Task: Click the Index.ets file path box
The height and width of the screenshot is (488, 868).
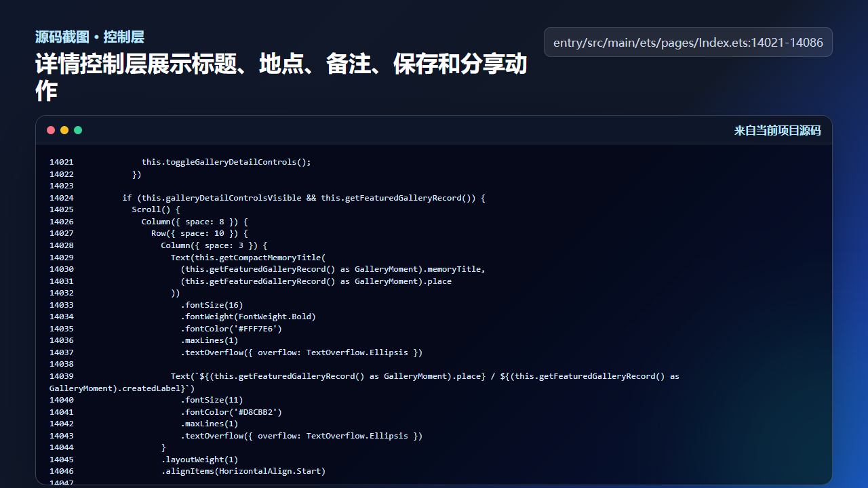Action: [688, 42]
